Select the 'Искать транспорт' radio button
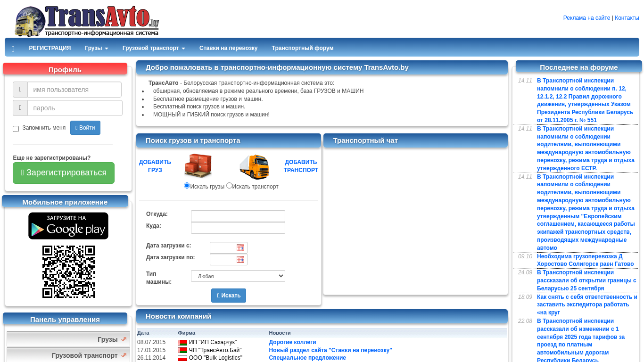The width and height of the screenshot is (644, 362). point(229,186)
